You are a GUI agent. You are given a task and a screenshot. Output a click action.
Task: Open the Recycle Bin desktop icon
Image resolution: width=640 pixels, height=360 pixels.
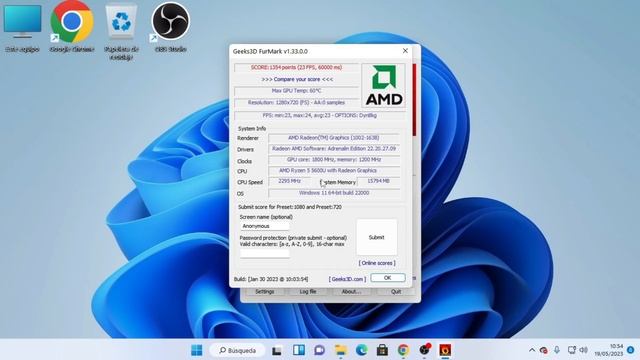pyautogui.click(x=121, y=31)
